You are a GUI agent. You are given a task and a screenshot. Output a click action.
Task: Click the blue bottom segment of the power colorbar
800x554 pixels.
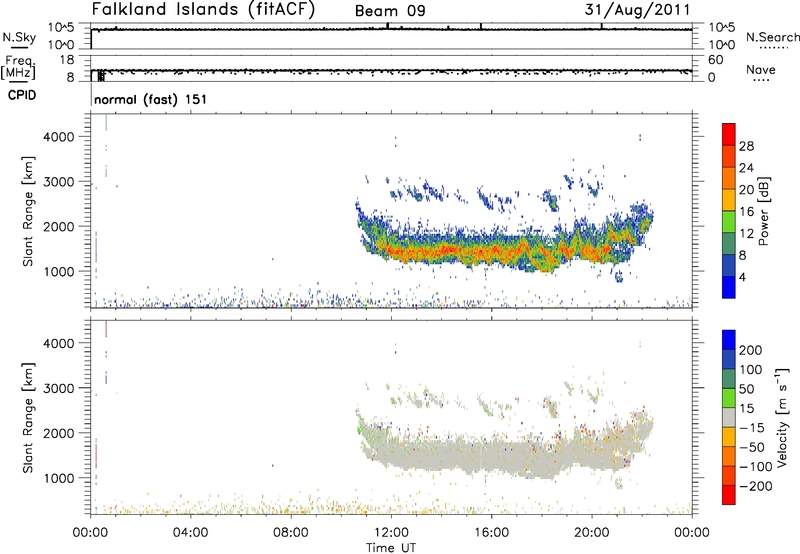[729, 287]
